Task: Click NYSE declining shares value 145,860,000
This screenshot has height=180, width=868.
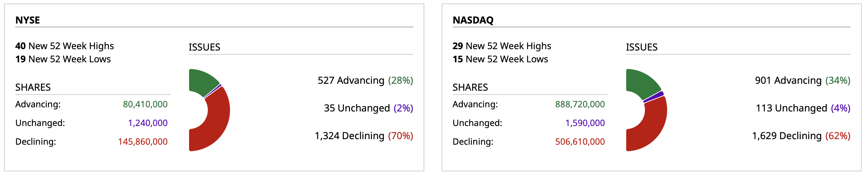Action: (x=143, y=142)
